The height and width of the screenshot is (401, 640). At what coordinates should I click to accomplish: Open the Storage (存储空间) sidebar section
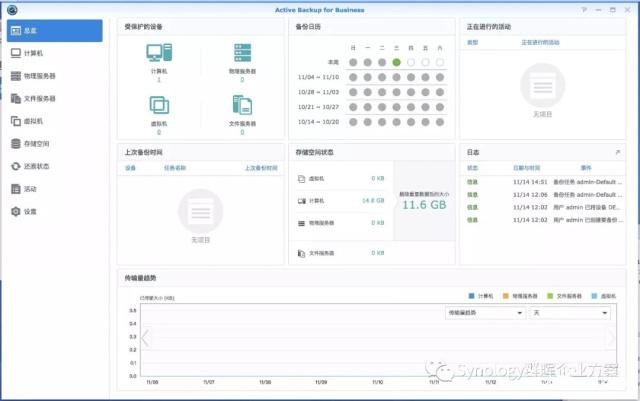pos(54,144)
